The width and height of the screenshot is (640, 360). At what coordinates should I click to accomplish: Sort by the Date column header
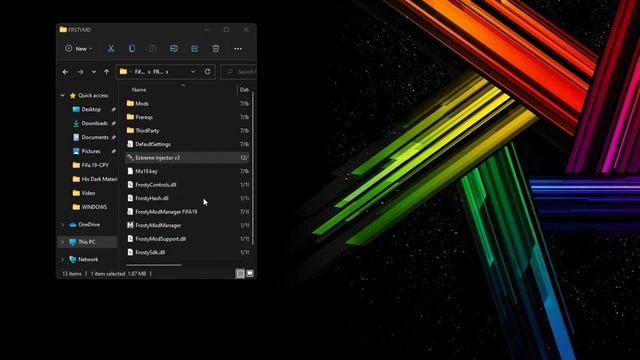tap(244, 90)
